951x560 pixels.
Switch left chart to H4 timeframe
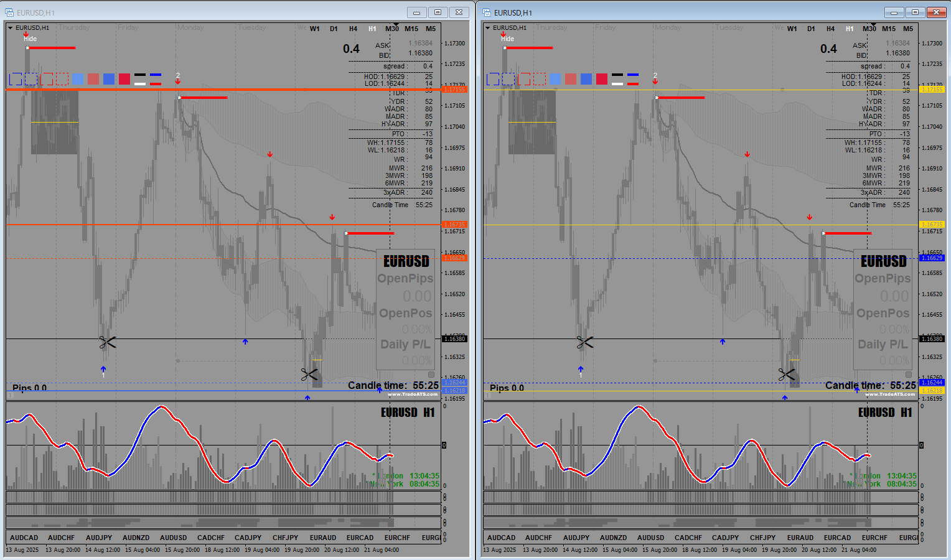(x=353, y=29)
